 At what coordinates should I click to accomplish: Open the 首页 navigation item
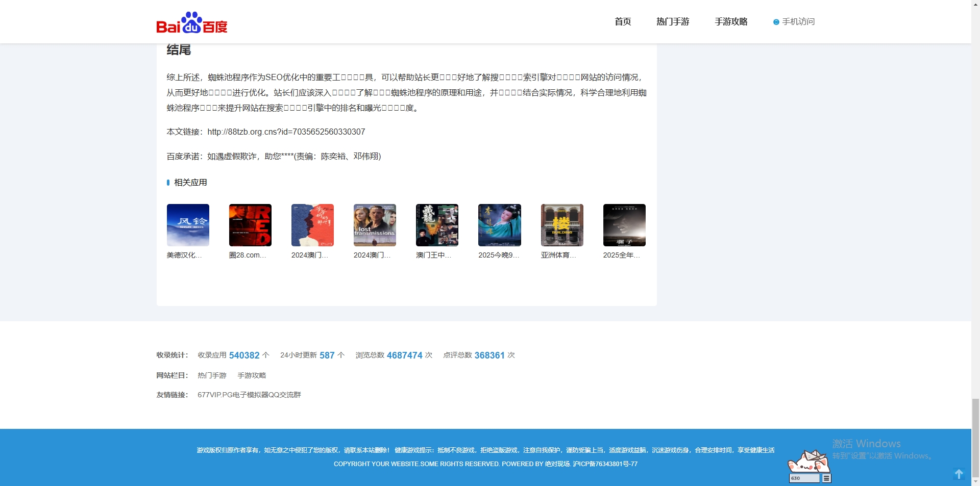pos(622,21)
